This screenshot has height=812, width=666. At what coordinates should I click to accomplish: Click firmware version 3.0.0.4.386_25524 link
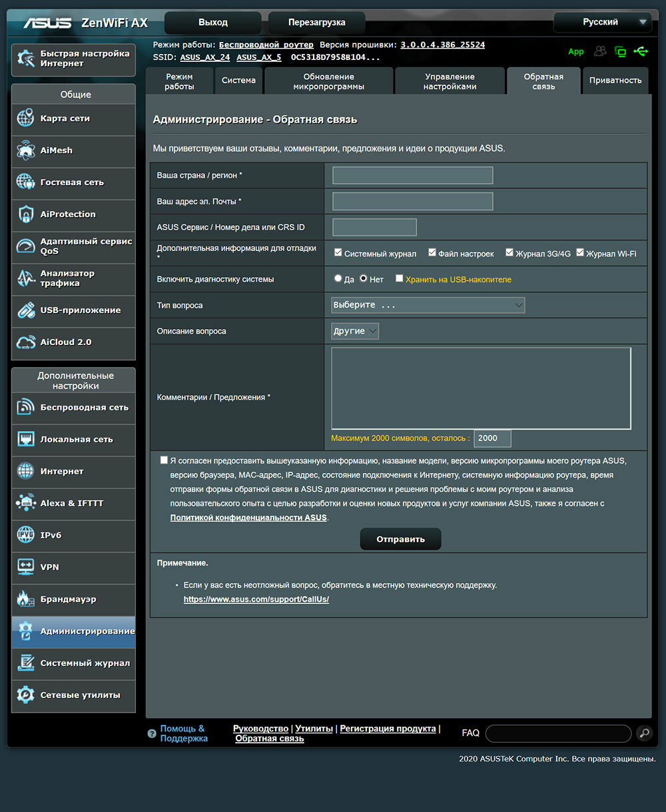(x=442, y=45)
